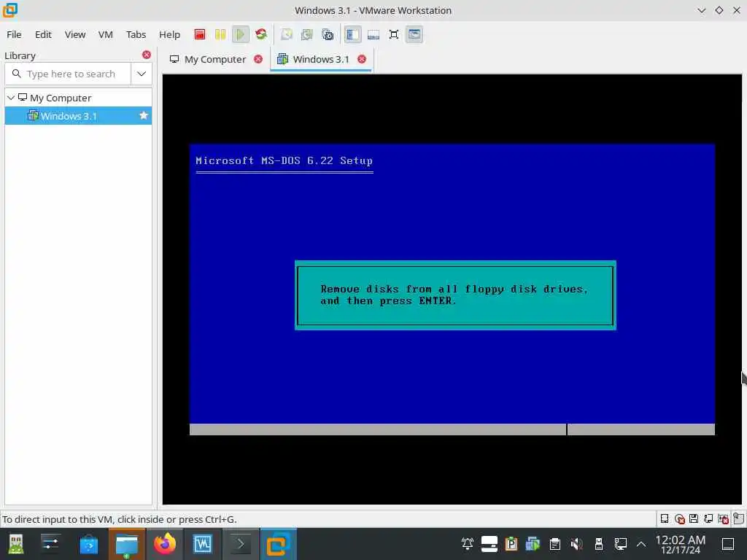
Task: Click the message log icon in the status bar
Action: pyautogui.click(x=738, y=518)
